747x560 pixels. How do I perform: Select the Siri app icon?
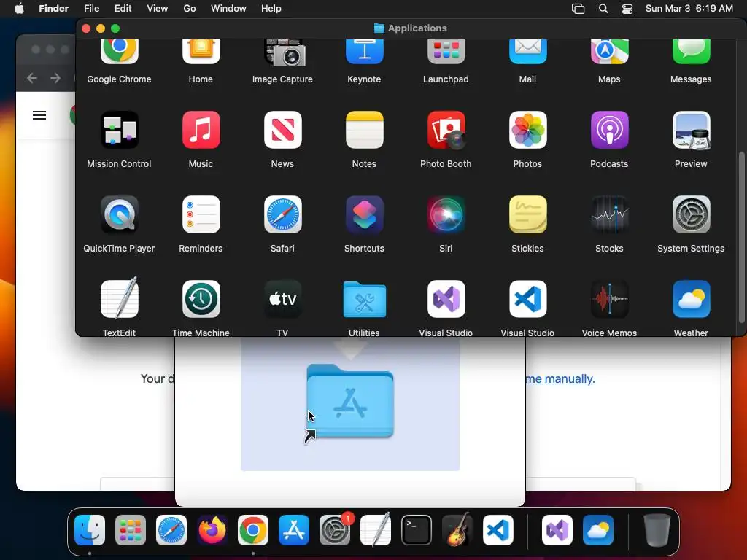click(x=446, y=214)
